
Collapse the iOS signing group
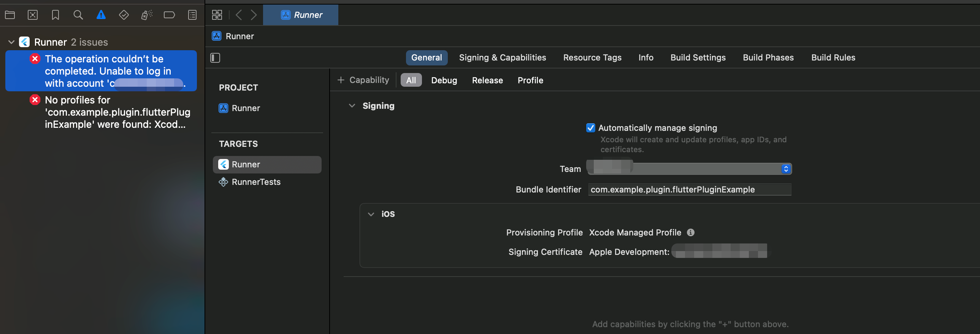(x=371, y=214)
